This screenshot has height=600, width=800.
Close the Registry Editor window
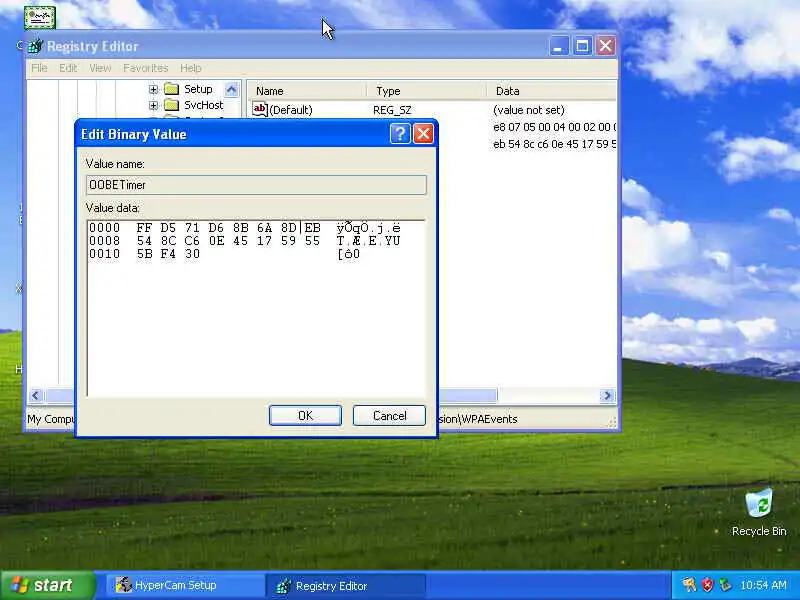(x=606, y=46)
